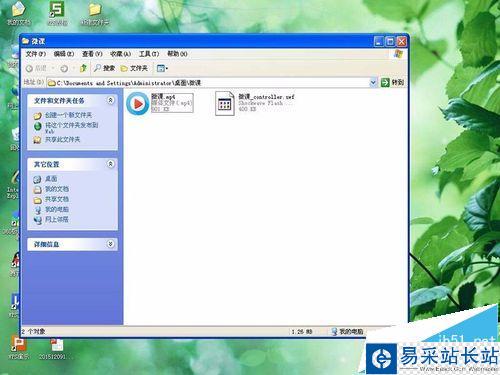500x375 pixels.
Task: Click 创建一个新文件夹 link
Action: 68,115
